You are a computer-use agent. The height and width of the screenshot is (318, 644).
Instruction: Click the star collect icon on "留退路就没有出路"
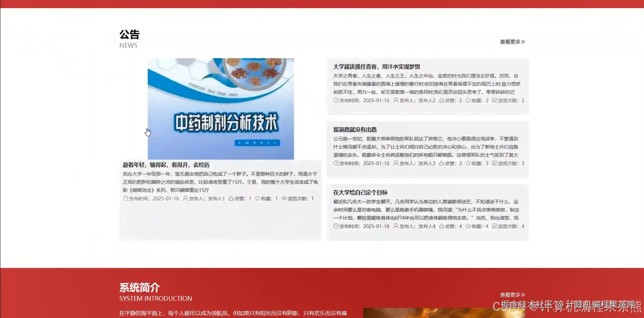[468, 163]
